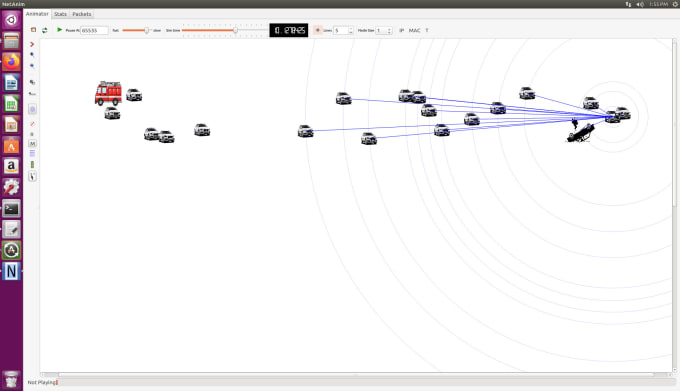Image resolution: width=680 pixels, height=391 pixels.
Task: Toggle the IP address display button
Action: [x=402, y=30]
